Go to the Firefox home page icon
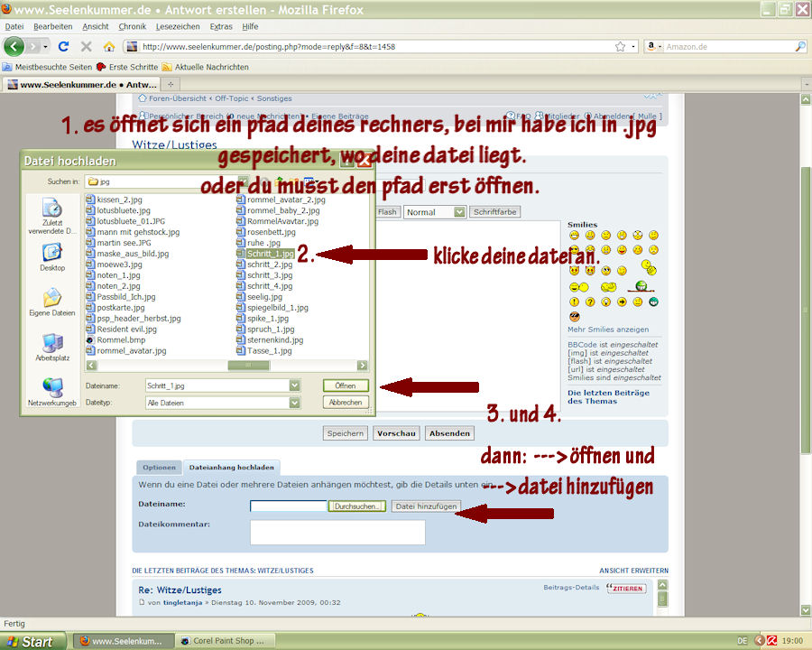The image size is (812, 650). [x=109, y=46]
